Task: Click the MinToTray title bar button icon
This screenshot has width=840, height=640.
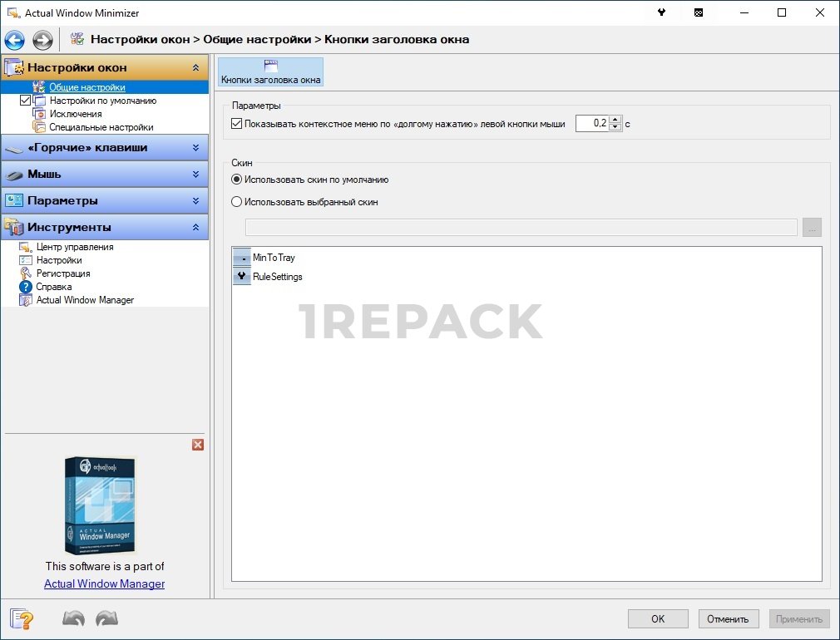Action: [x=242, y=258]
